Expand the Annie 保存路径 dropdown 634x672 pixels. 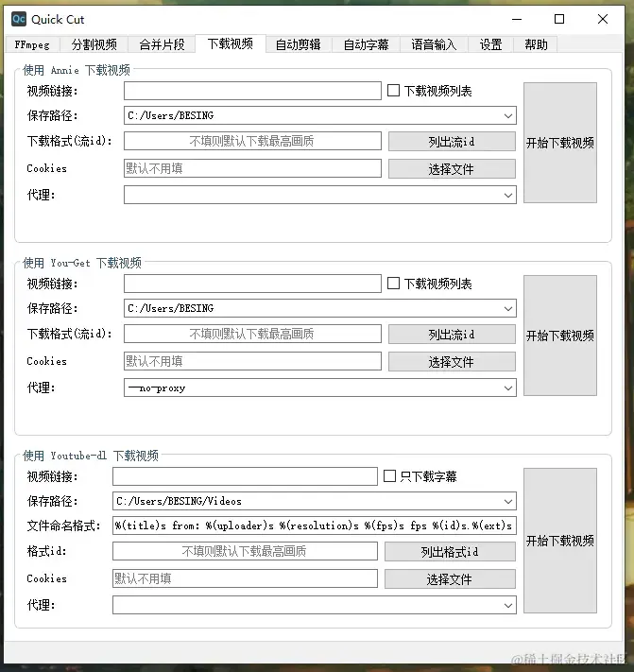(508, 115)
